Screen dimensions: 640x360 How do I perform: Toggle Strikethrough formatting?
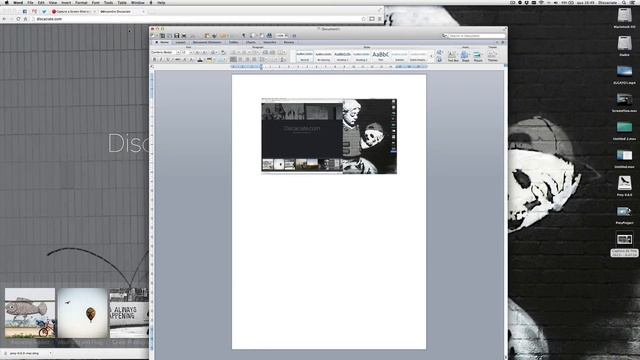coord(178,60)
